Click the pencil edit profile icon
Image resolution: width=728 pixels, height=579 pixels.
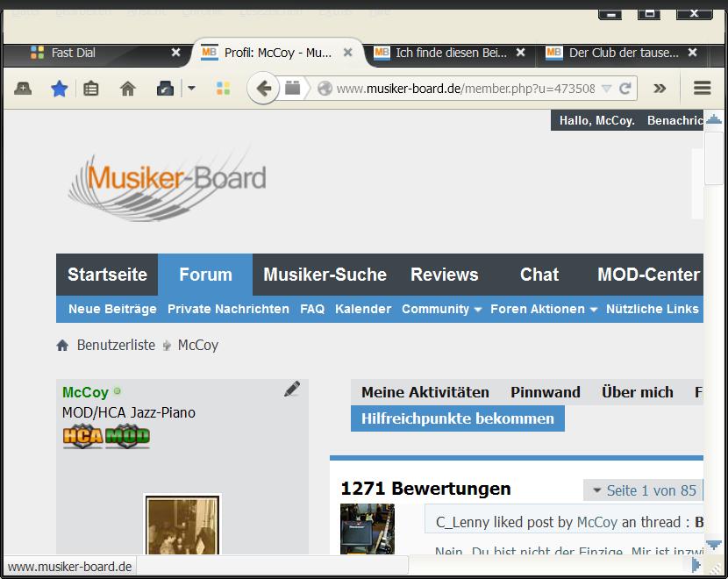pos(292,390)
